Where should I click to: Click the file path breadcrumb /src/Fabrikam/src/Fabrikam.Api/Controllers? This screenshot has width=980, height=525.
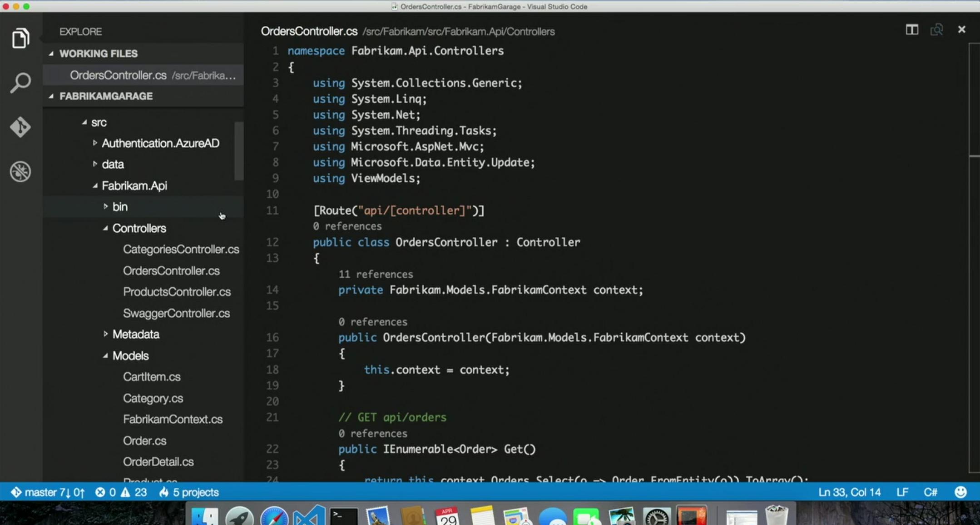[458, 32]
